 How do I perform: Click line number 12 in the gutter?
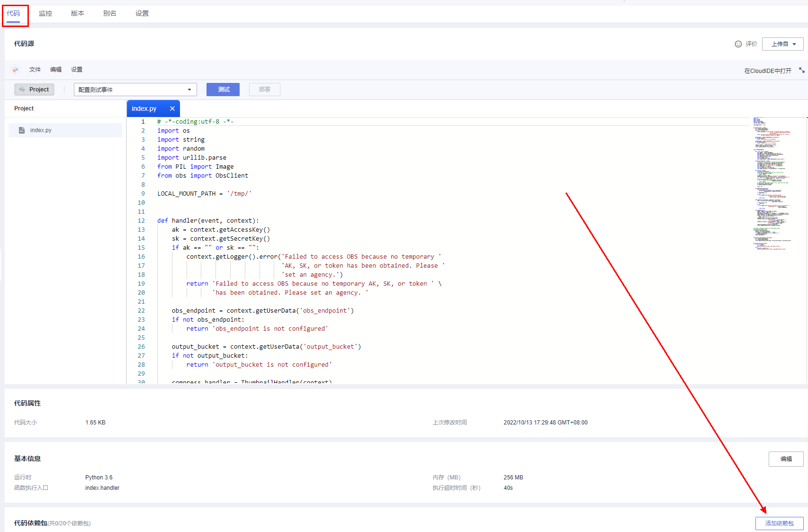141,221
